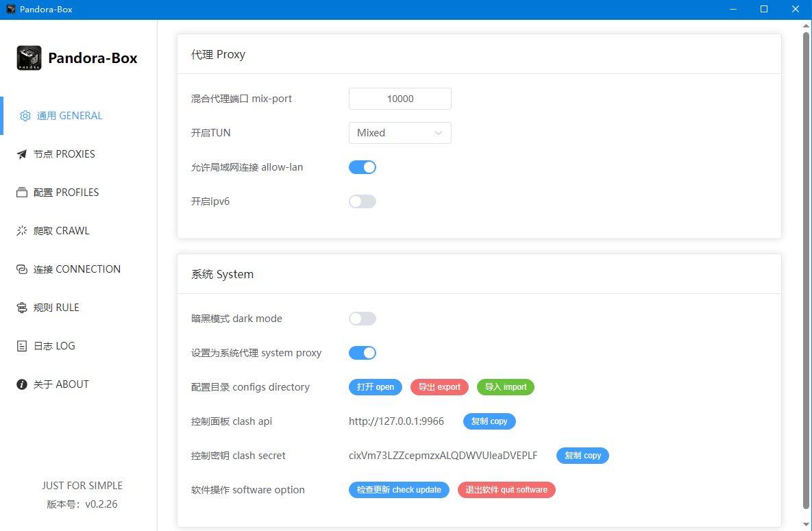Click 退出软件 quit software button

[x=506, y=490]
